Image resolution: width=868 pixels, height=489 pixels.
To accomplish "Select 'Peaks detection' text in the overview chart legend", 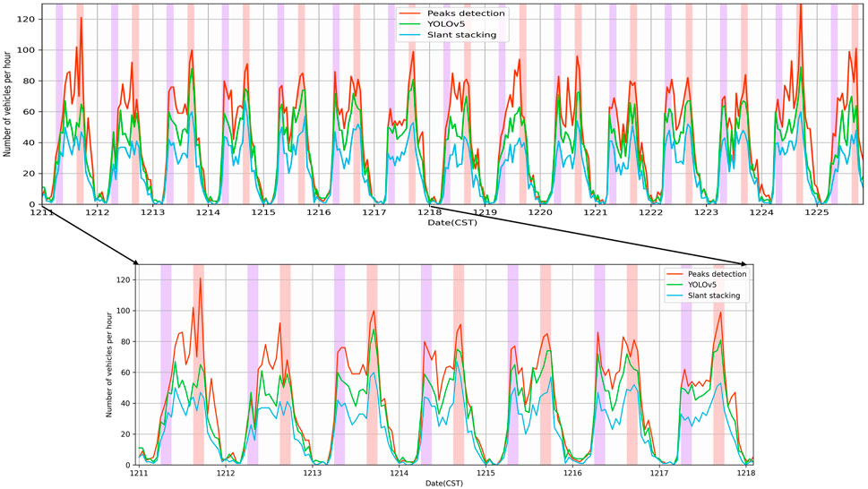I will [x=466, y=13].
